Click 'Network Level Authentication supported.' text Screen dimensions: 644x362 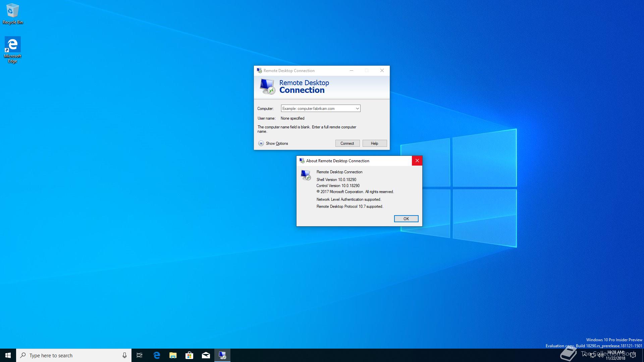349,199
